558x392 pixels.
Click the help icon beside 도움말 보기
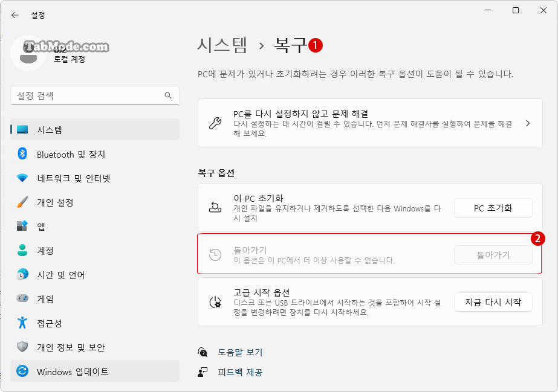(x=203, y=352)
